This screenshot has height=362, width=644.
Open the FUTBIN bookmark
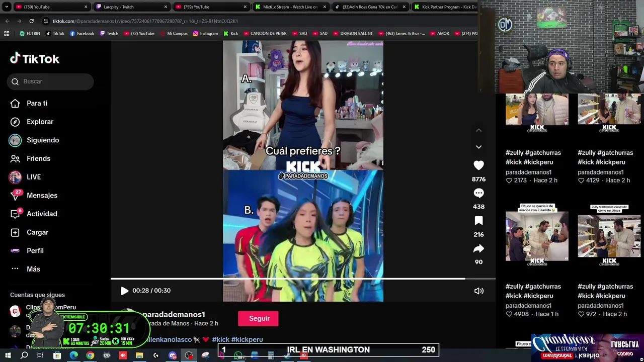tap(30, 34)
